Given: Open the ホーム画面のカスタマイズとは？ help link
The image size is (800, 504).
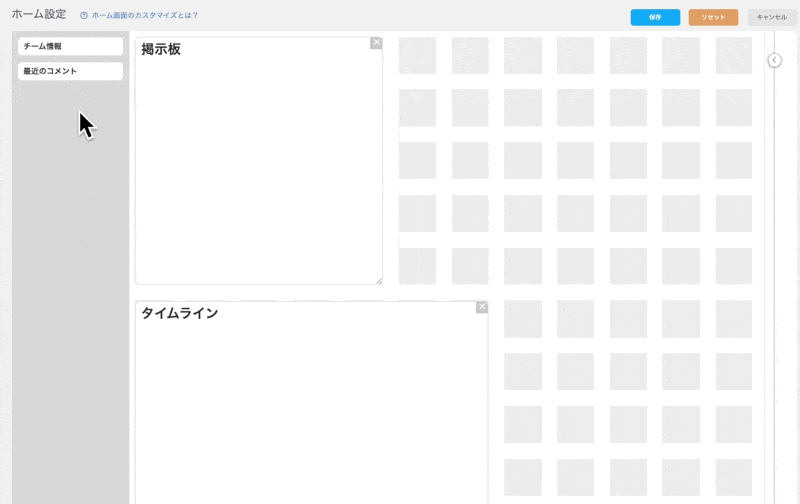Looking at the screenshot, I should (x=144, y=15).
